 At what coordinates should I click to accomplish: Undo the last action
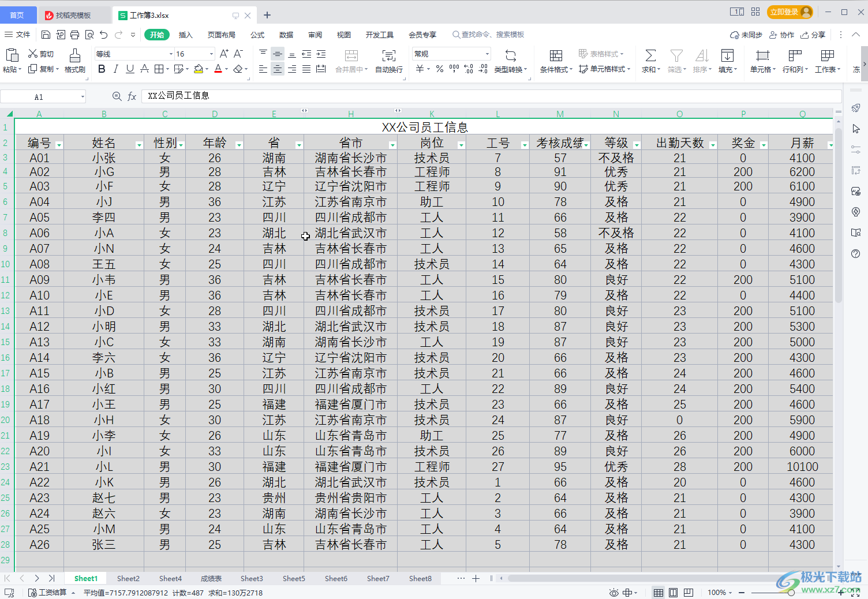104,35
